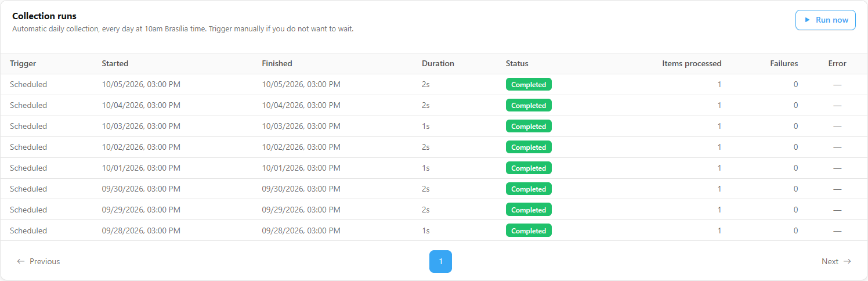
Task: Go to the Next page
Action: (x=836, y=261)
